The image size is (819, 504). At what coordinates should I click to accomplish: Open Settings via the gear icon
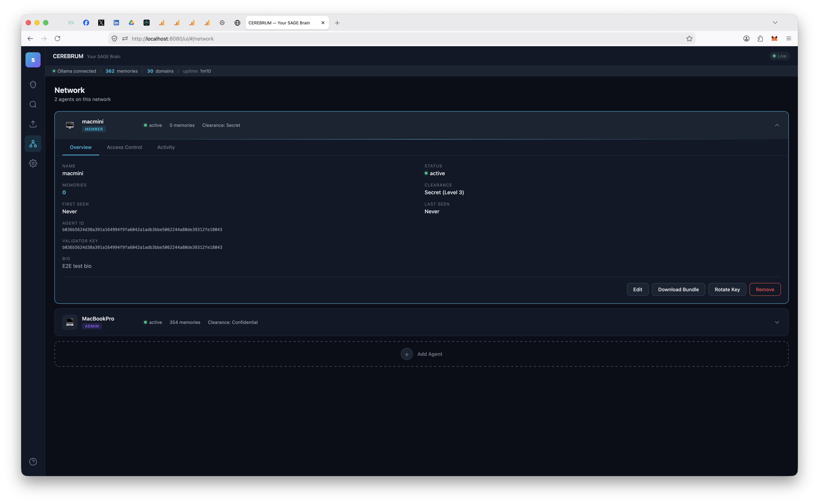coord(33,163)
